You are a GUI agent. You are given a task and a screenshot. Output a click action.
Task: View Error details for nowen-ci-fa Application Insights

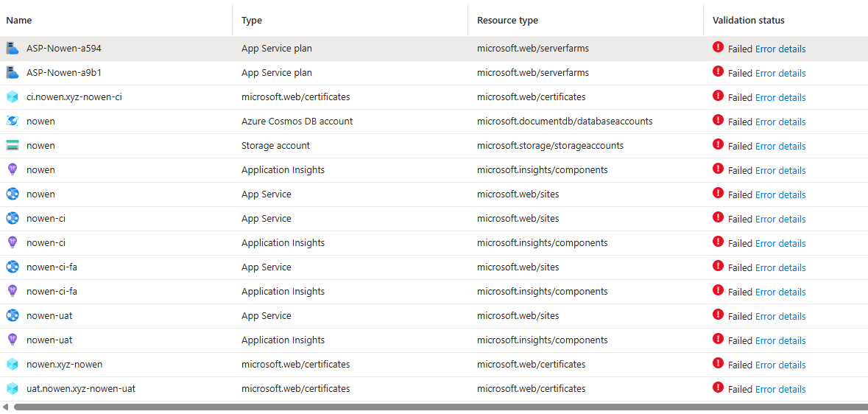[780, 292]
